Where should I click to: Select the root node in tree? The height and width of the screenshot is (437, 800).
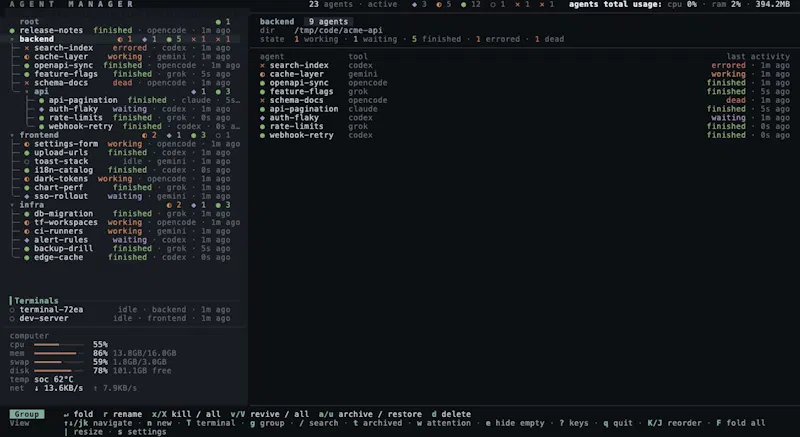pyautogui.click(x=29, y=21)
